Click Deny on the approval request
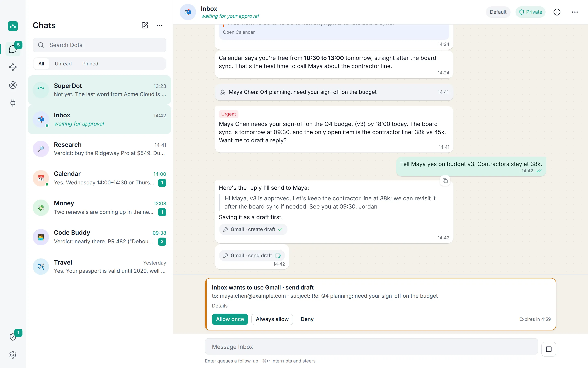Screen dimensions: 588x368 [x=307, y=319]
